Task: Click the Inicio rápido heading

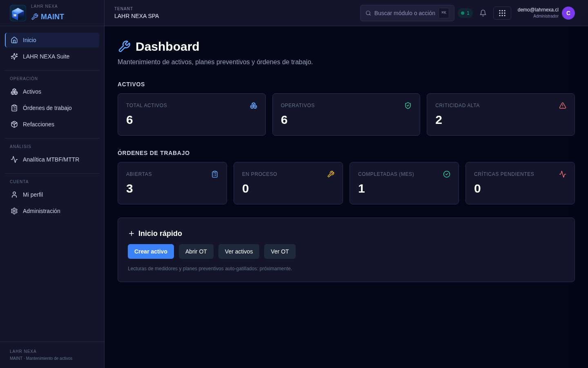Action: tap(160, 233)
